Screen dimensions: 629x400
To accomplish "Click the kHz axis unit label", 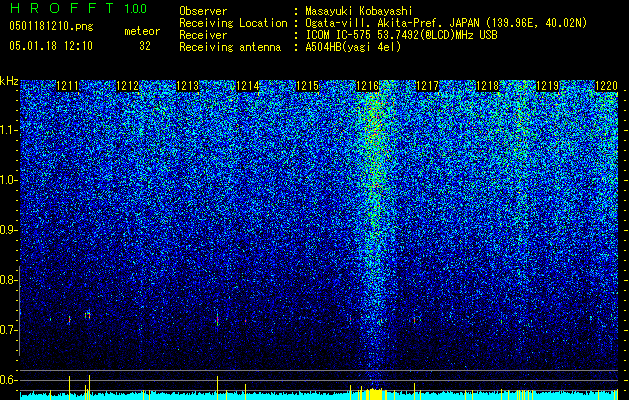I will click(9, 81).
